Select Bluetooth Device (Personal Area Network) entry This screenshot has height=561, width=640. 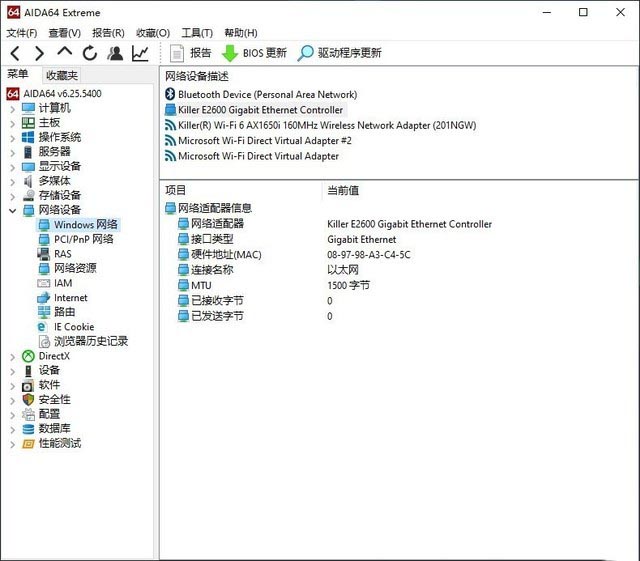(261, 94)
